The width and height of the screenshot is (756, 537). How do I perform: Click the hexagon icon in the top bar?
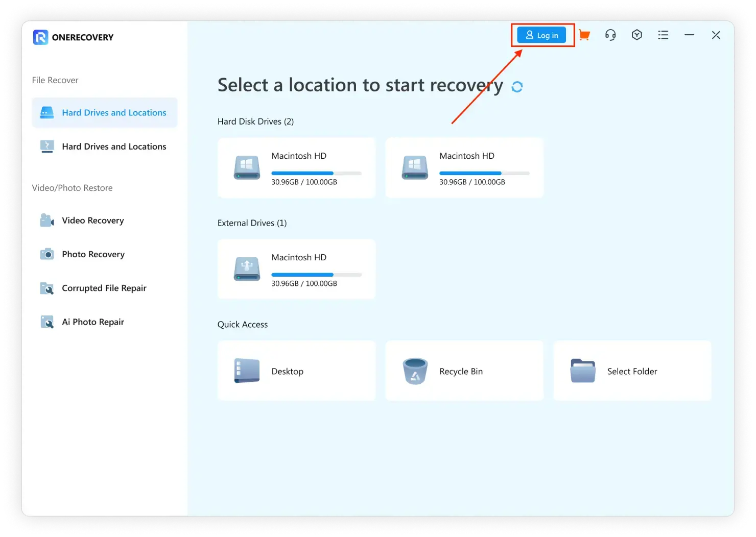[x=636, y=35]
